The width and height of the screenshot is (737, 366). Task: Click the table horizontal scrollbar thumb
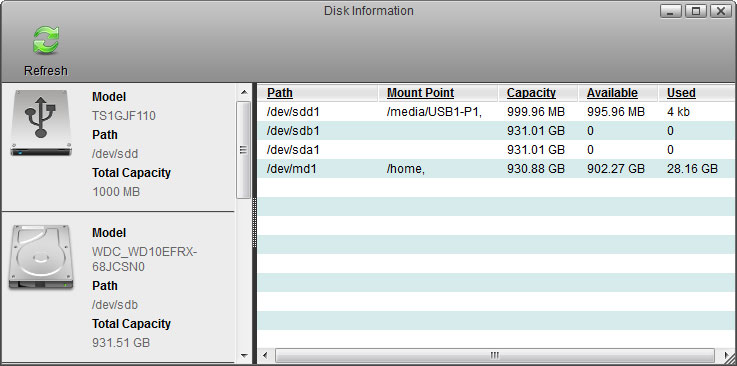[x=494, y=355]
